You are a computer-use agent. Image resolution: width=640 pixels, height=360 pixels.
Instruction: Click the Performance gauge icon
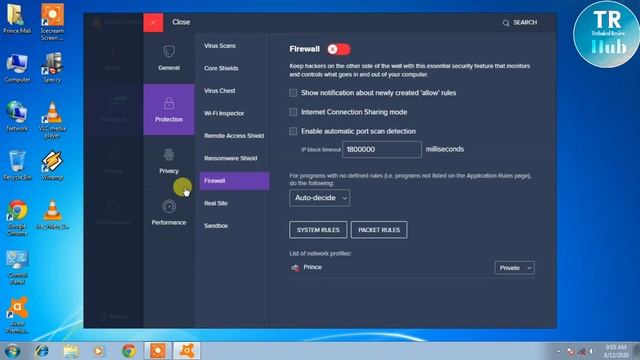[169, 206]
